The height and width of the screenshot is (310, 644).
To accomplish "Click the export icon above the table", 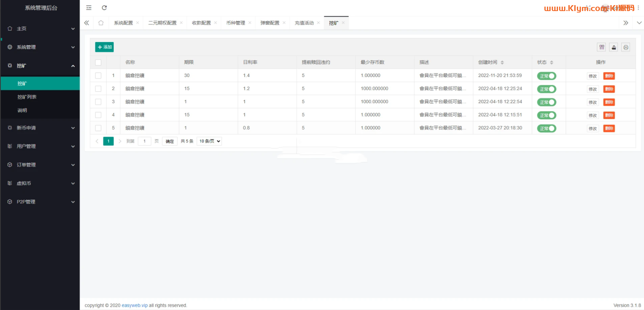I will click(x=614, y=47).
